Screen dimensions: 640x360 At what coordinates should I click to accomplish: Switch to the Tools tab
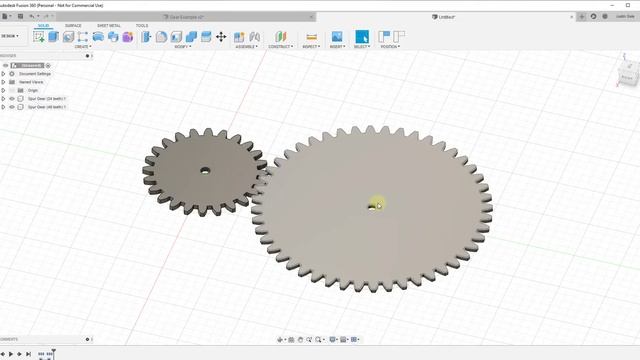point(142,25)
